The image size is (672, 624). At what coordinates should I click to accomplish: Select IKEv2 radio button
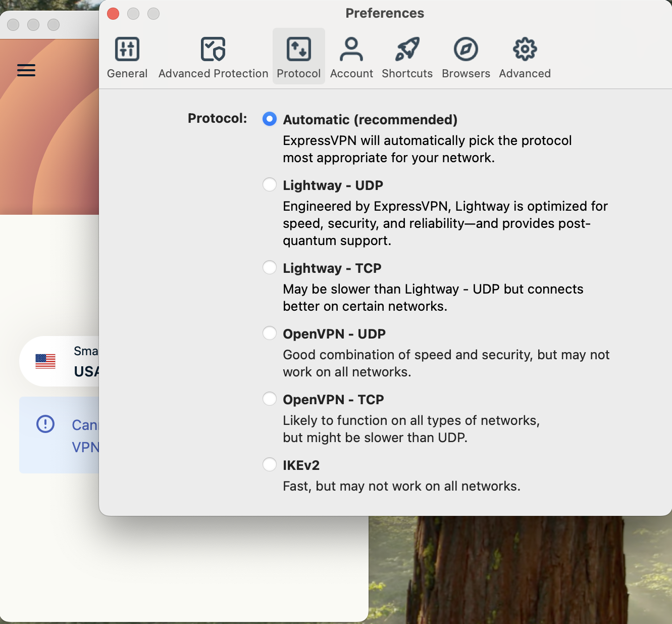click(270, 465)
